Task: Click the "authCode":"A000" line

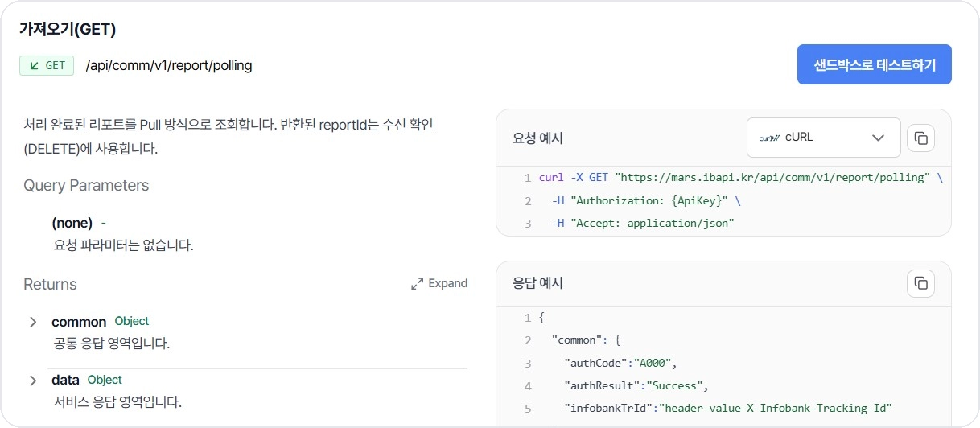Action: tap(622, 364)
